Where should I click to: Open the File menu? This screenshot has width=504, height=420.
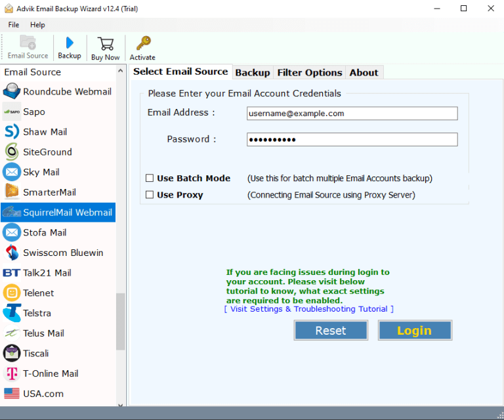click(x=14, y=24)
